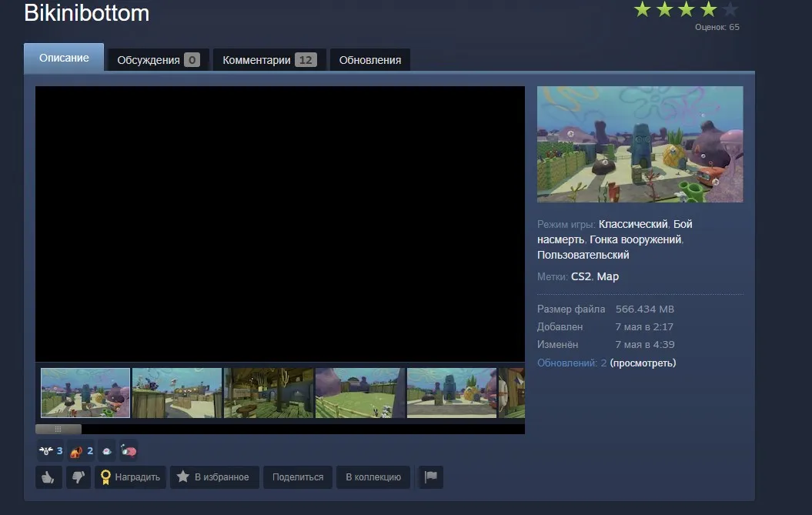
Task: Select the third thumbnail showing wooden interior
Action: [x=269, y=393]
